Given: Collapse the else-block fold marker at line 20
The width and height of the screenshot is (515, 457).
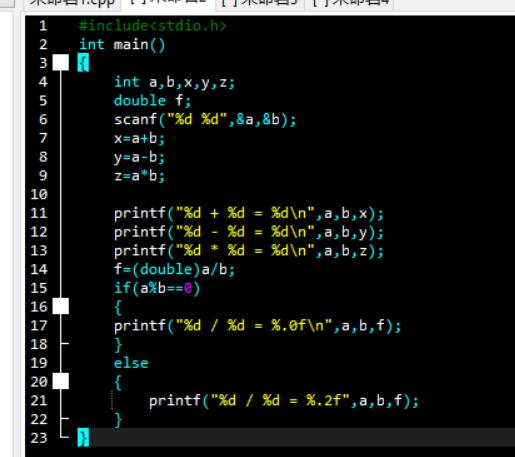Looking at the screenshot, I should pos(61,381).
